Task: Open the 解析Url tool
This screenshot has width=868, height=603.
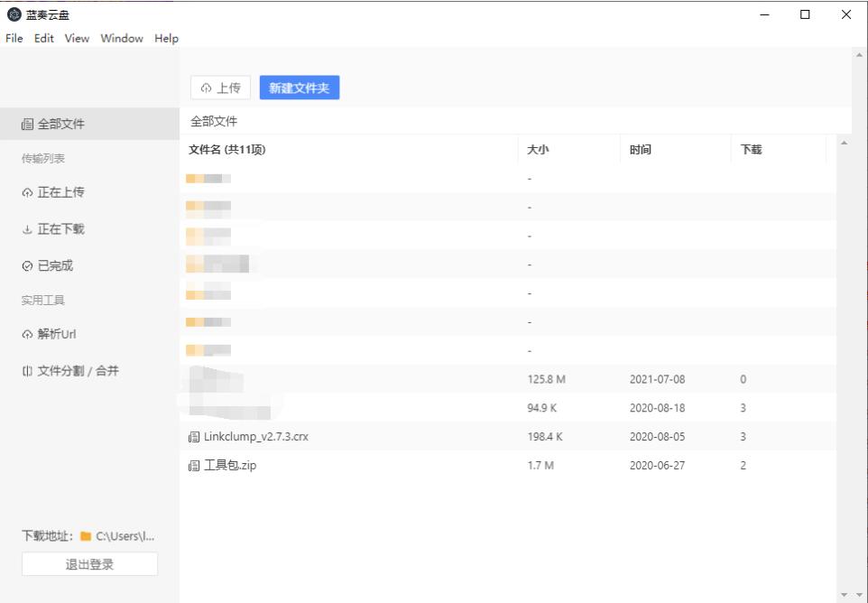Action: click(x=56, y=334)
